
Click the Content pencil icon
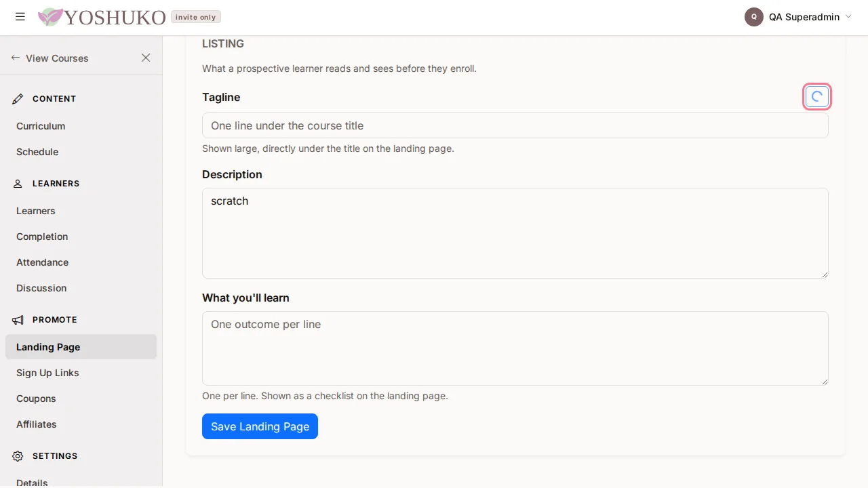[x=18, y=99]
